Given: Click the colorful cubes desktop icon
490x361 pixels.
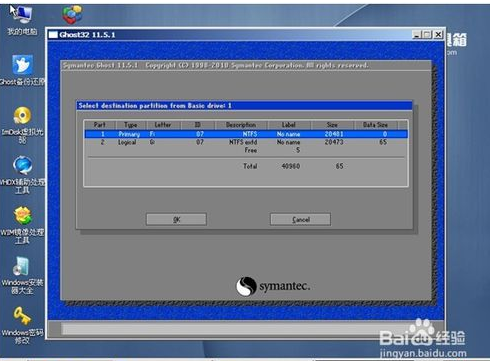Looking at the screenshot, I should (x=72, y=15).
